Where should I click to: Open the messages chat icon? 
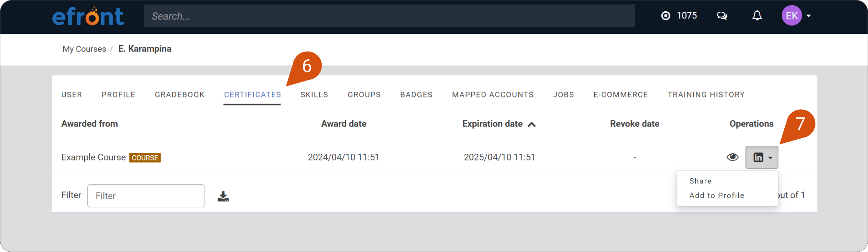click(722, 16)
